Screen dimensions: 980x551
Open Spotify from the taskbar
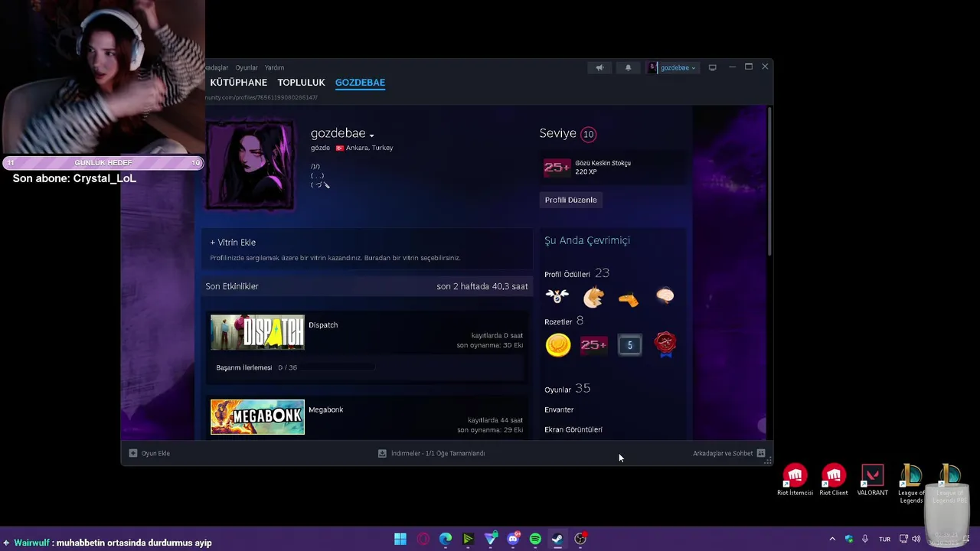coord(535,539)
